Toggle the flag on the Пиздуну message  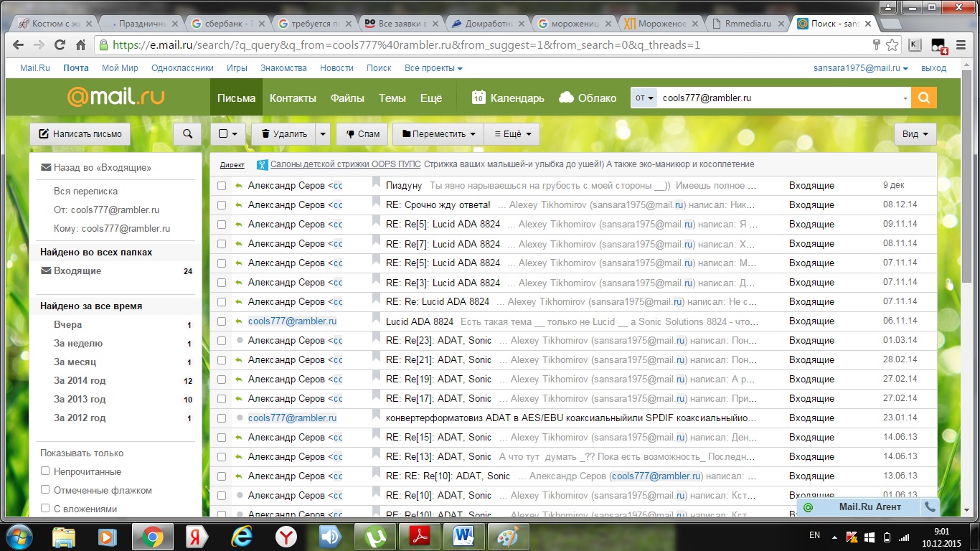376,184
